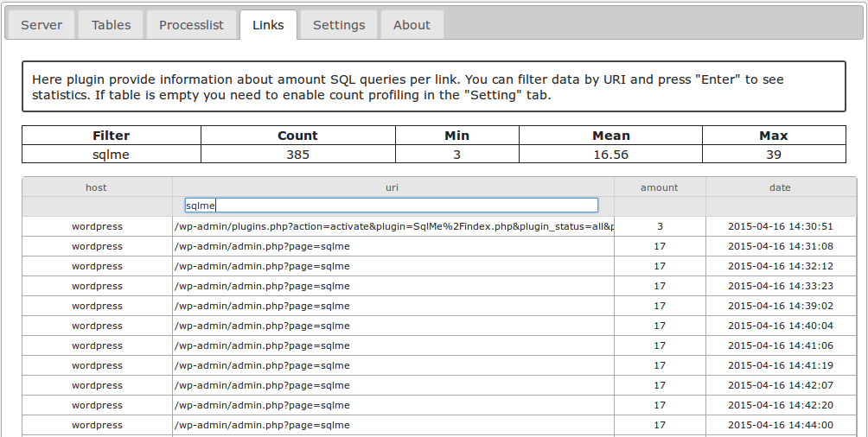Click the plugin description info box
Image resolution: width=868 pixels, height=437 pixels.
point(434,87)
